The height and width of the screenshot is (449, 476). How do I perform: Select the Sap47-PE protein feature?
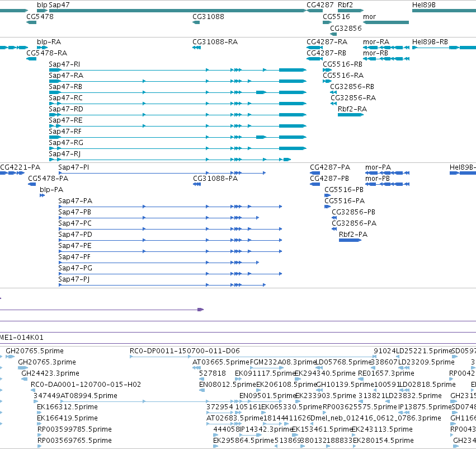(x=170, y=251)
